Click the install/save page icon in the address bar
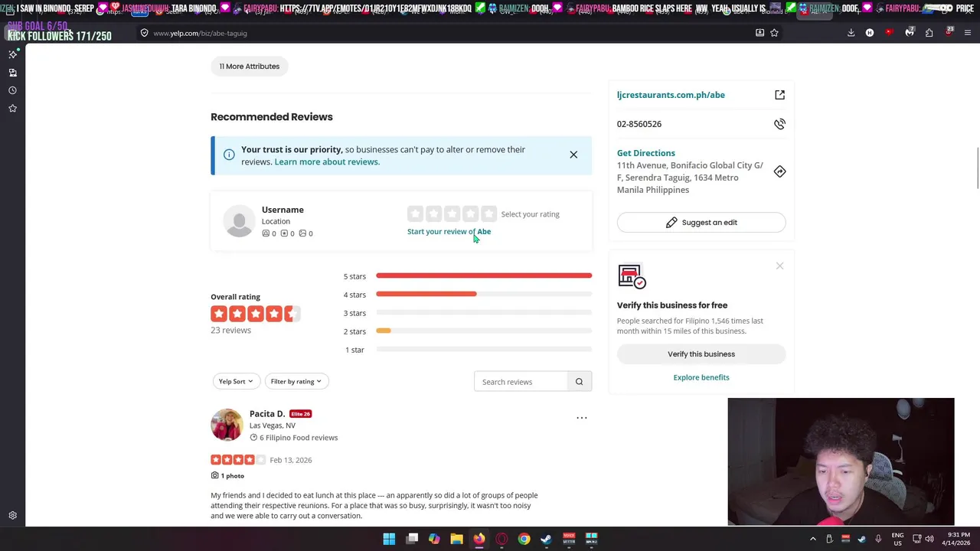980x551 pixels. [759, 33]
